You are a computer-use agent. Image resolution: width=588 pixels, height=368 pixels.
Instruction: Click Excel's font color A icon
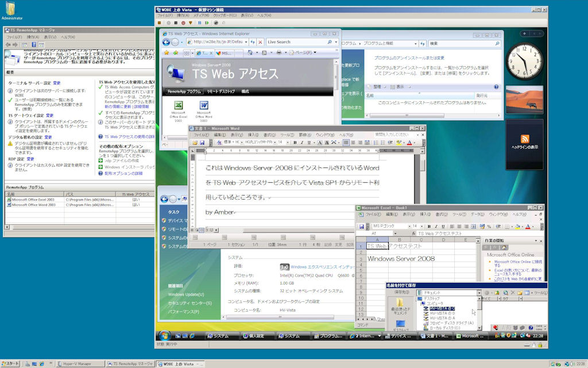tap(528, 227)
